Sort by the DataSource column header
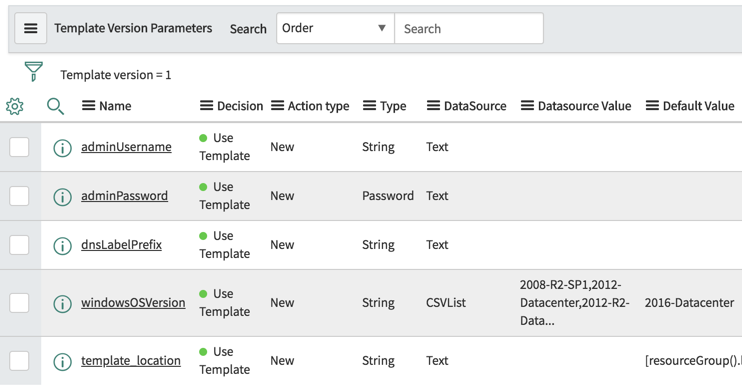Screen dimensions: 742x385 475,106
